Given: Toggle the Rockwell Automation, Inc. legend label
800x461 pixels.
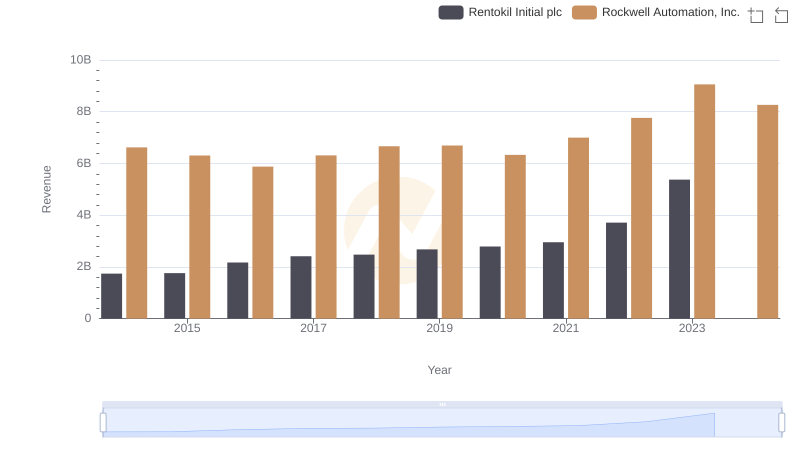Looking at the screenshot, I should pyautogui.click(x=670, y=12).
